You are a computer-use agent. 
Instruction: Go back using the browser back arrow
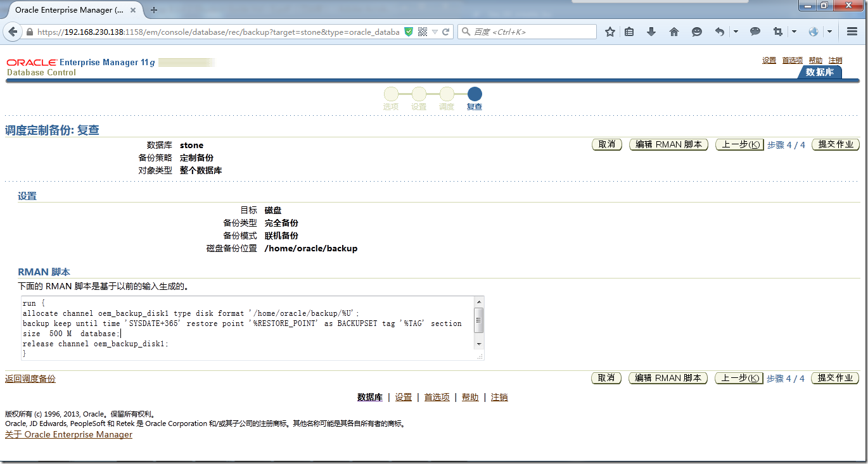(x=14, y=32)
